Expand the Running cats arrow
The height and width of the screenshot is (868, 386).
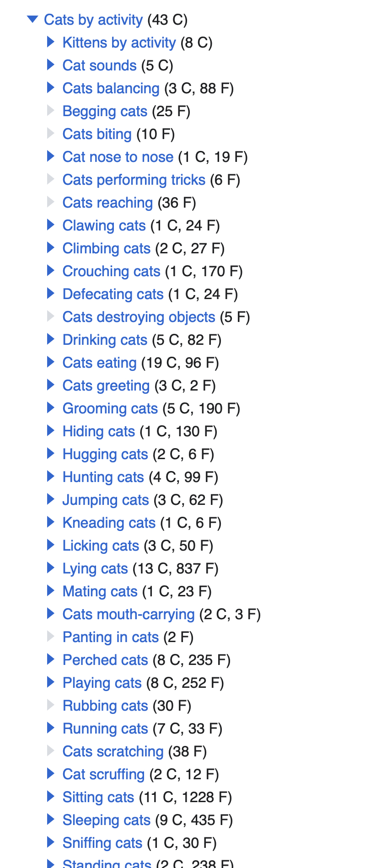(51, 729)
